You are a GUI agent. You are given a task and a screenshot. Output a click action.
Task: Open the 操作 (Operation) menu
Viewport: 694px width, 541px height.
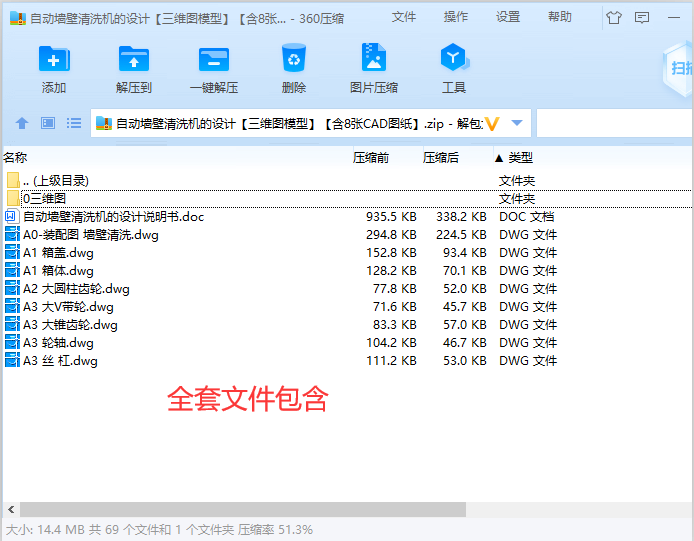coord(456,17)
